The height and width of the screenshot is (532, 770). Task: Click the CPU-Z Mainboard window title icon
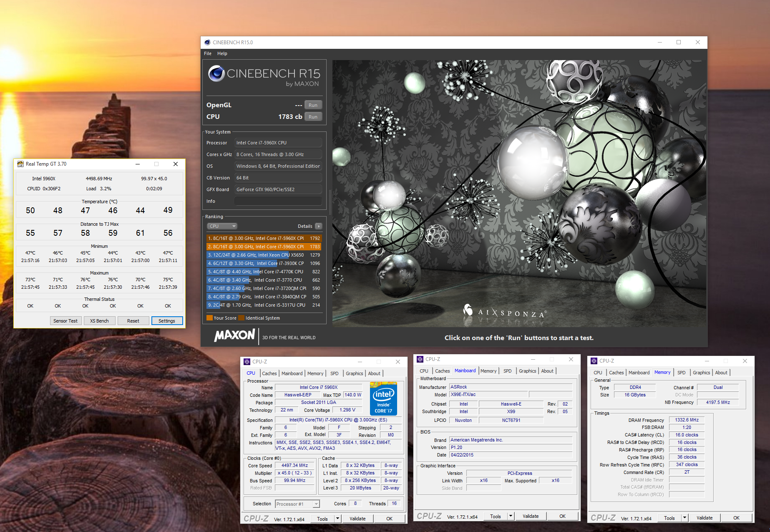pos(420,359)
